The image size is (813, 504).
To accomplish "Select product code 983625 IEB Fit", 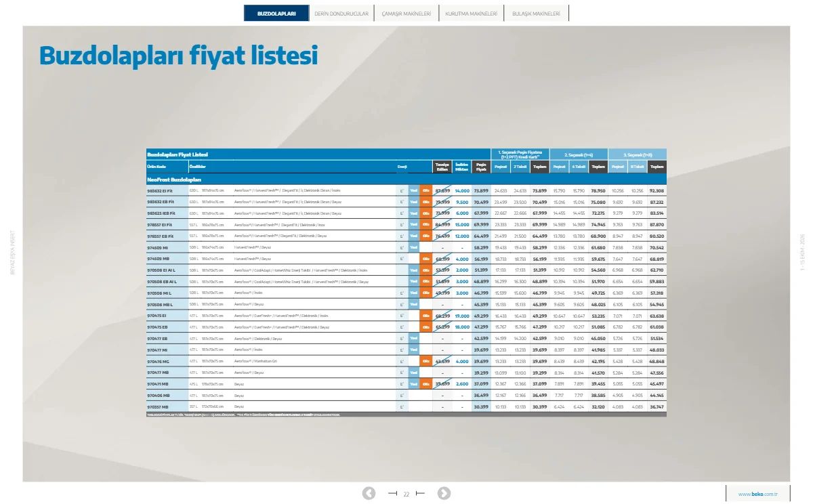I will point(162,213).
